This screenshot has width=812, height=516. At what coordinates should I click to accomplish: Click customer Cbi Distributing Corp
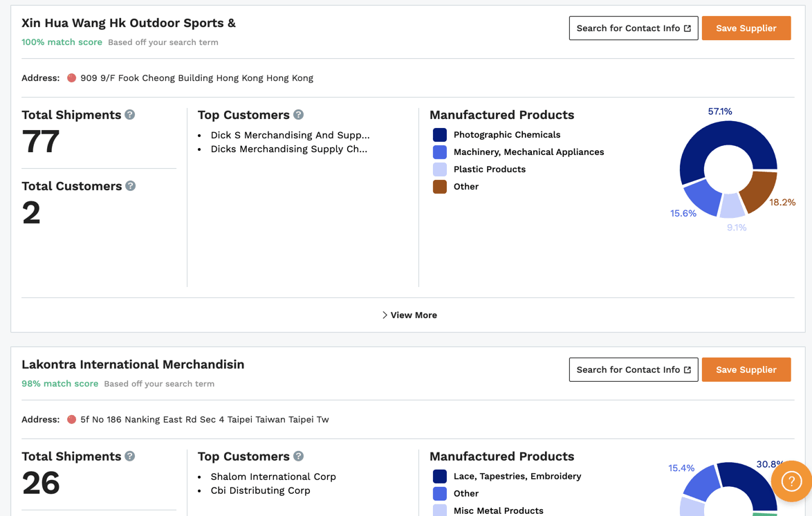click(260, 490)
